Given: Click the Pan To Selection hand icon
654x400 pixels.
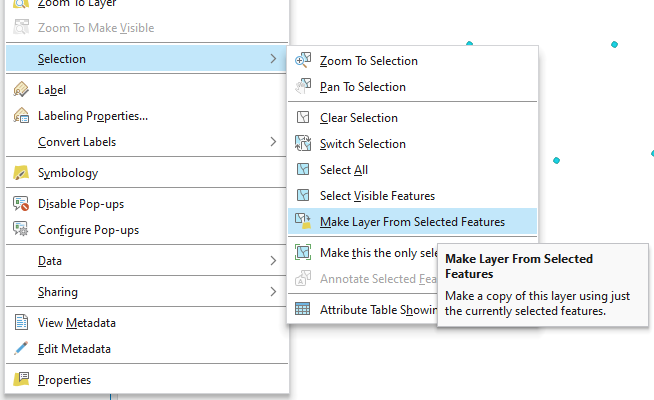Looking at the screenshot, I should (x=304, y=87).
